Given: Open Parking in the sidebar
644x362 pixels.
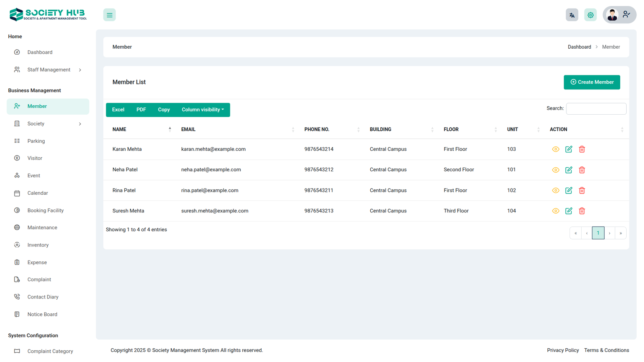Looking at the screenshot, I should tap(36, 141).
